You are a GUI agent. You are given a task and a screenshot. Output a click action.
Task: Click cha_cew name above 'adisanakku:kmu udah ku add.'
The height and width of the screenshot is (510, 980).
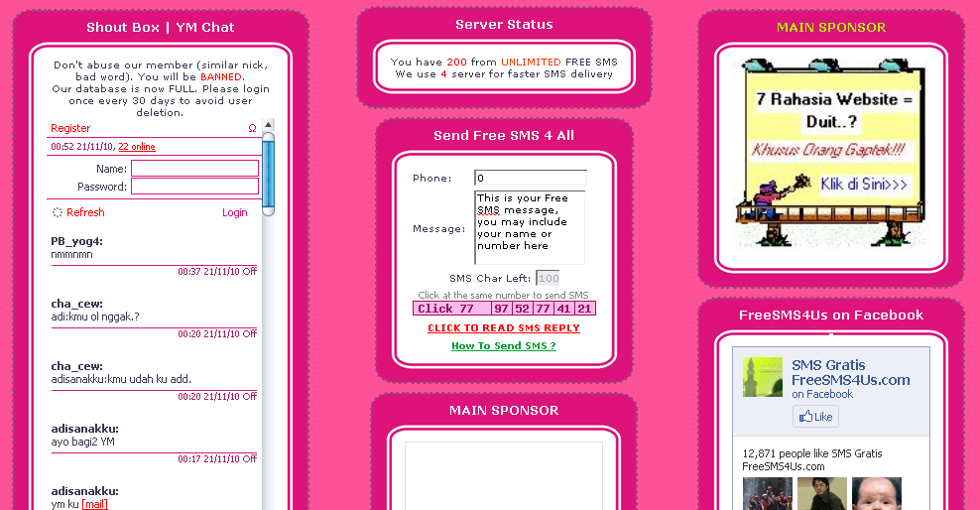click(77, 366)
